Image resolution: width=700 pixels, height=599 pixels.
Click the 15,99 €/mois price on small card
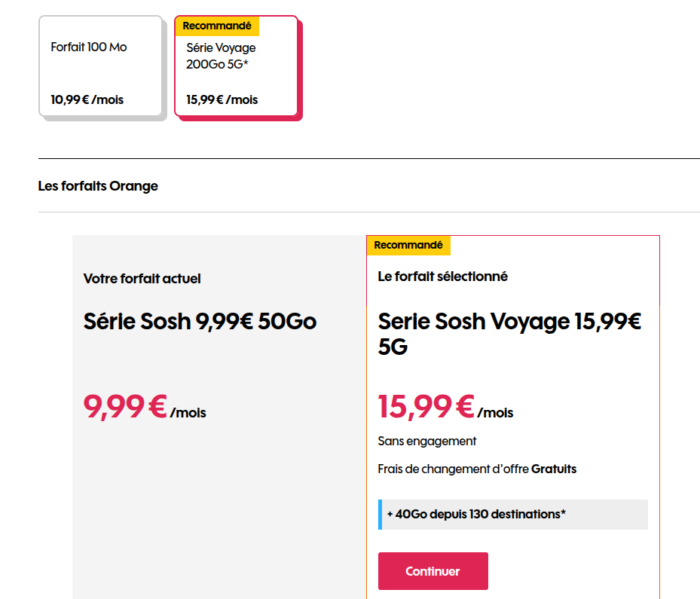click(x=222, y=99)
